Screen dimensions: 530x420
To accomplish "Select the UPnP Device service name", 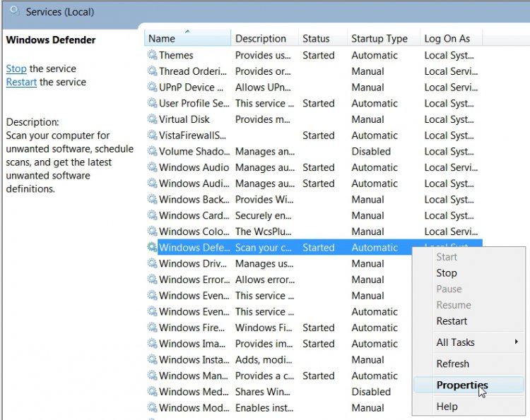I will (191, 87).
